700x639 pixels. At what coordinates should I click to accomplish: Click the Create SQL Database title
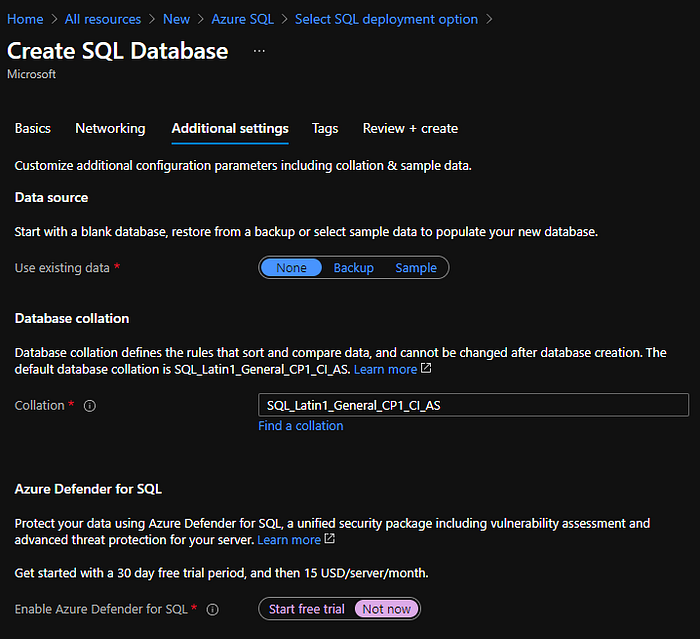coord(118,51)
